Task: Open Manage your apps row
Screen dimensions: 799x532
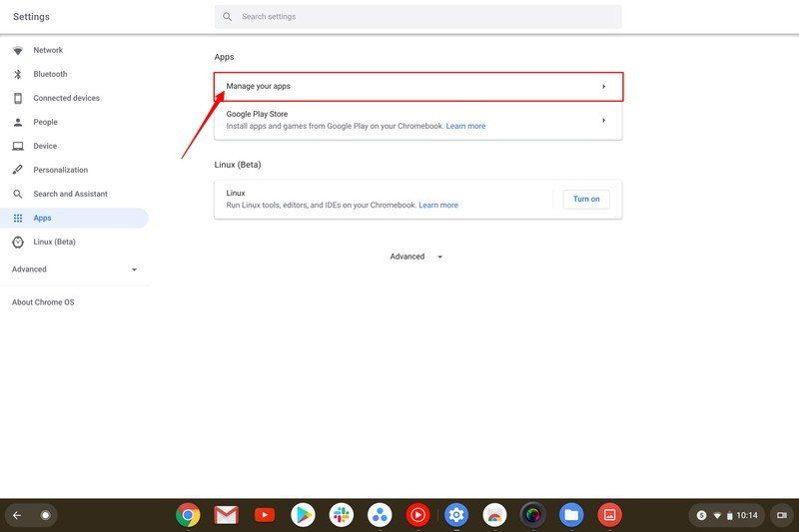Action: coord(417,87)
